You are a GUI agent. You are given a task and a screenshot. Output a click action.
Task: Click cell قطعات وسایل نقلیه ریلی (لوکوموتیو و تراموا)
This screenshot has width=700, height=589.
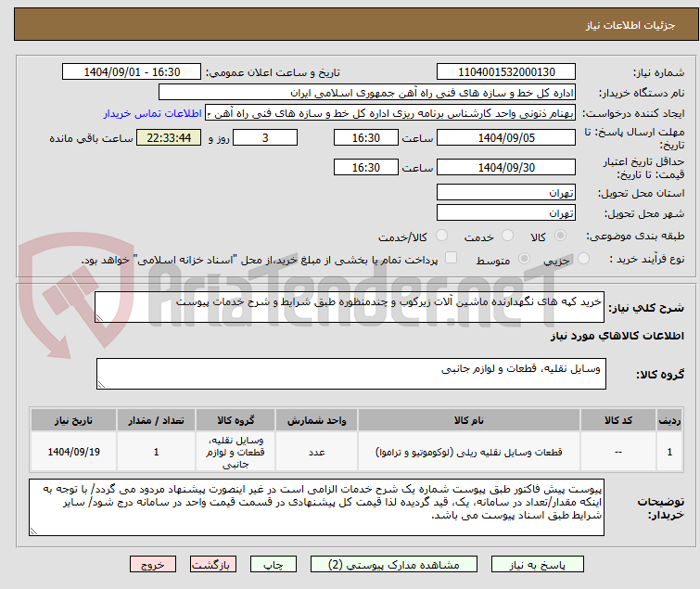469,452
